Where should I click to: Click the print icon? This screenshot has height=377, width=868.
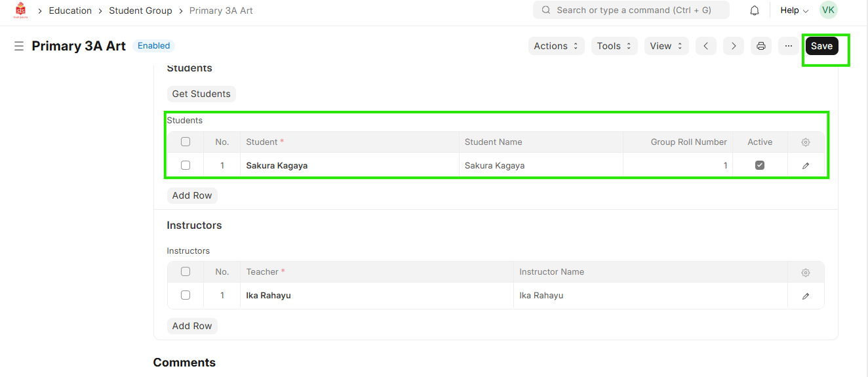[x=760, y=46]
